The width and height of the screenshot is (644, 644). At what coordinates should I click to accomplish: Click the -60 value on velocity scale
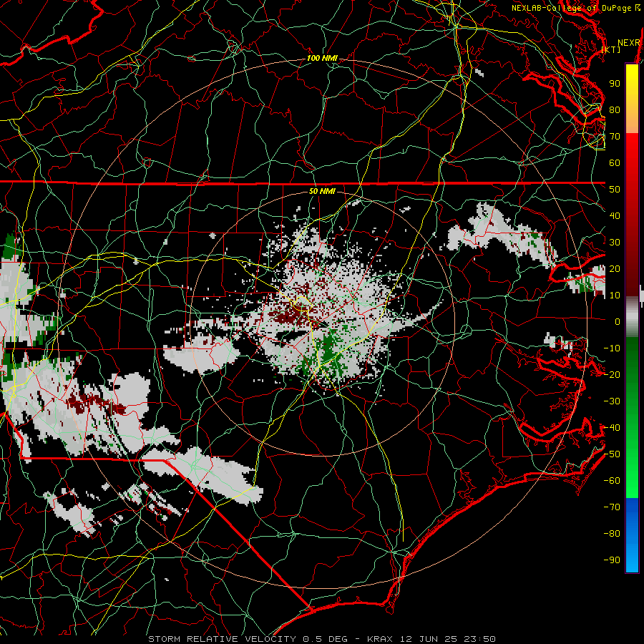[612, 481]
